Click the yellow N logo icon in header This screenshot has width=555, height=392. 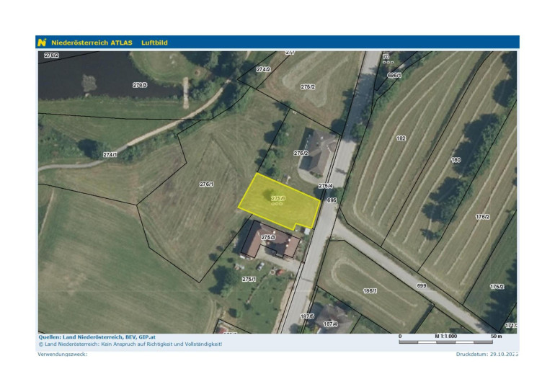(43, 43)
